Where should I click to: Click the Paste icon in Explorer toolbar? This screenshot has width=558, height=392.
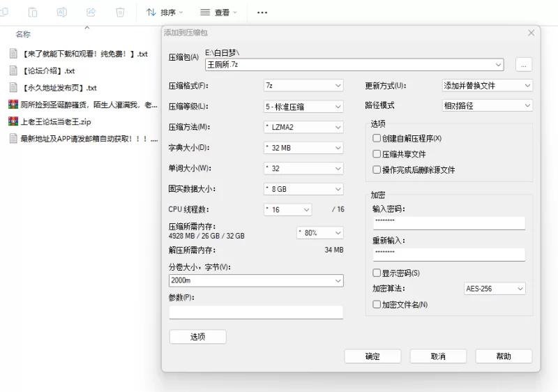33,13
